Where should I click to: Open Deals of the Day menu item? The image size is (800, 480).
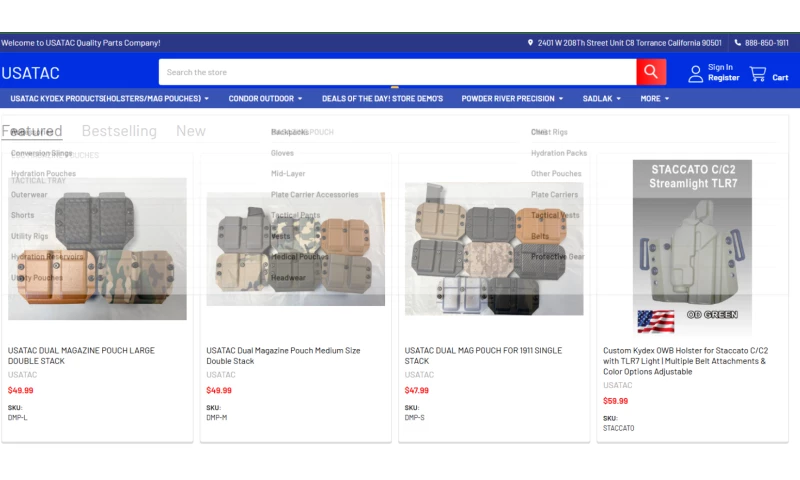pos(382,99)
